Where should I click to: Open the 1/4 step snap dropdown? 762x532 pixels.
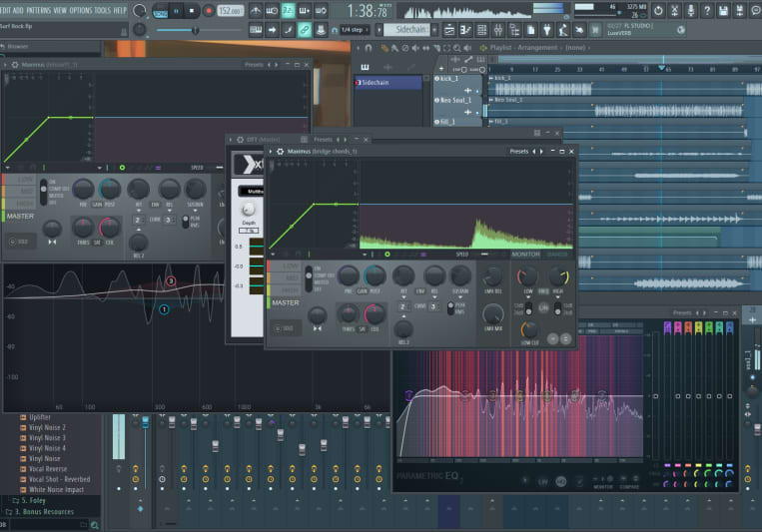coord(355,30)
